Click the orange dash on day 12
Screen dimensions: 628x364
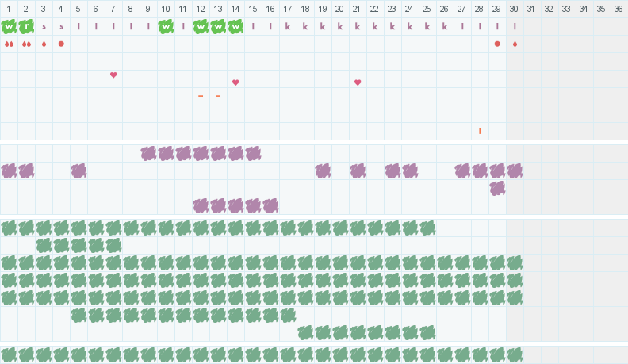[x=201, y=96]
